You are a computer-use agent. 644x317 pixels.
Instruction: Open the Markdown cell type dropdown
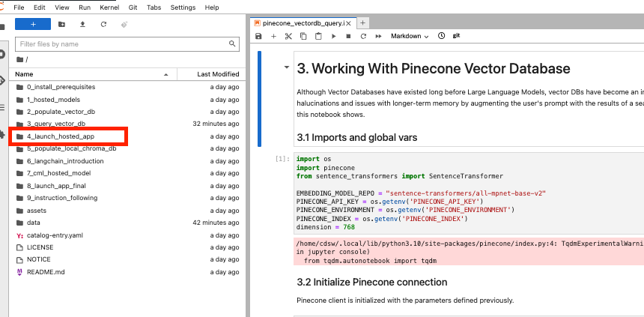410,36
